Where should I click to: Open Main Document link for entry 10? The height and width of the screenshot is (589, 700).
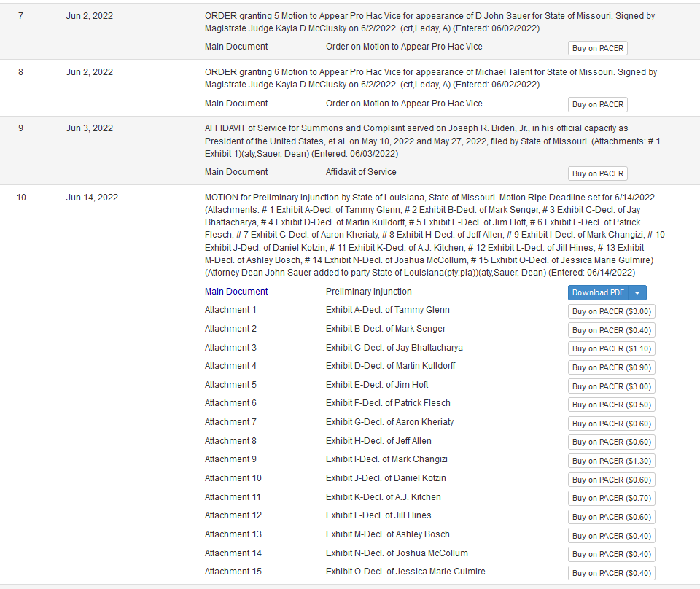(x=236, y=292)
